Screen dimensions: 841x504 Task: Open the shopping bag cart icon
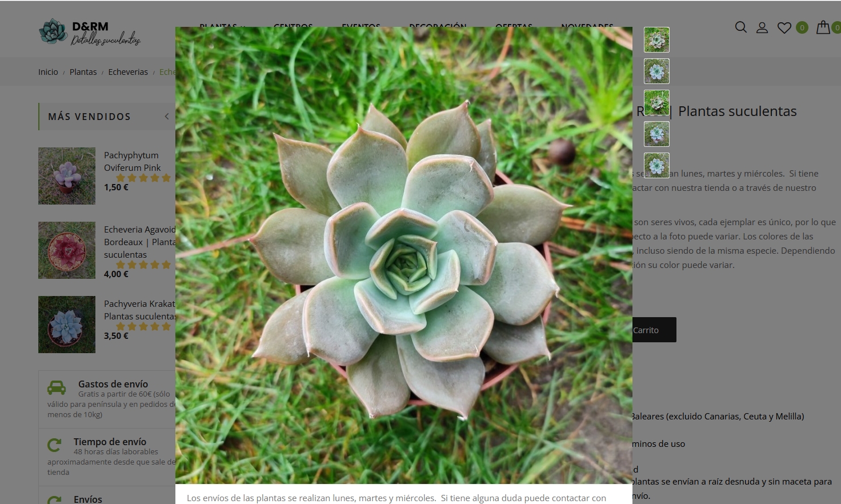[x=823, y=27]
